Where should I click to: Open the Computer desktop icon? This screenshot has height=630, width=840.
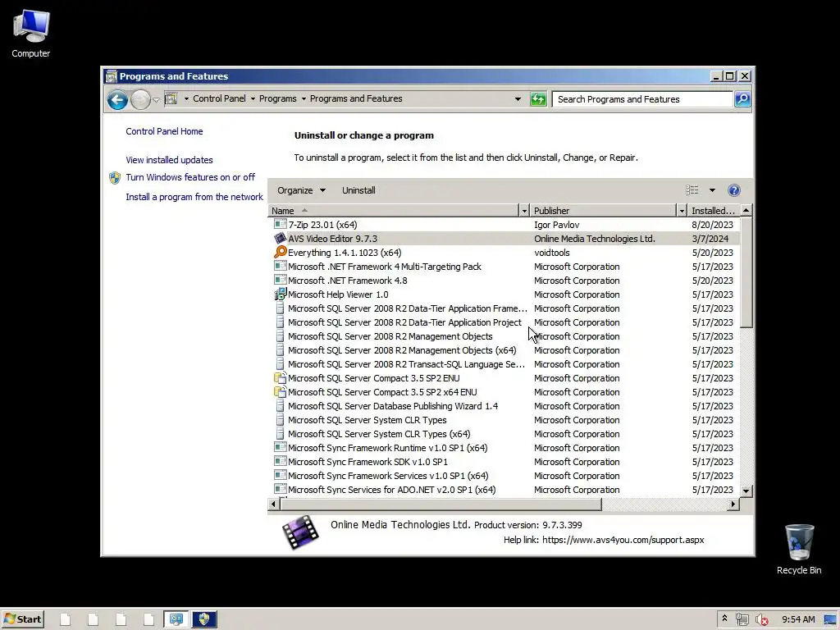tap(31, 34)
